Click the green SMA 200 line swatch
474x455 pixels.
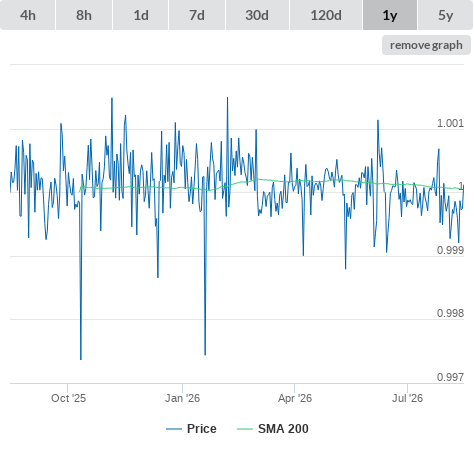(245, 429)
